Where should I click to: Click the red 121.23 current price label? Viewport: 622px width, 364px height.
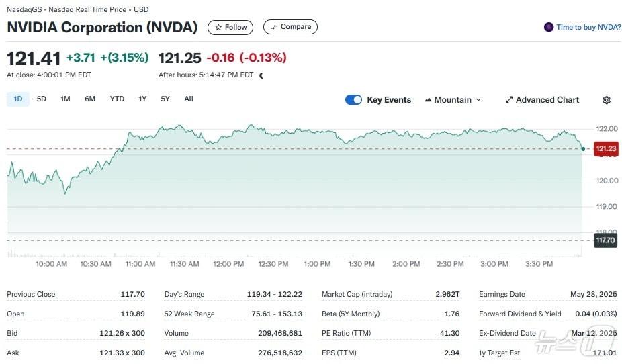click(605, 149)
